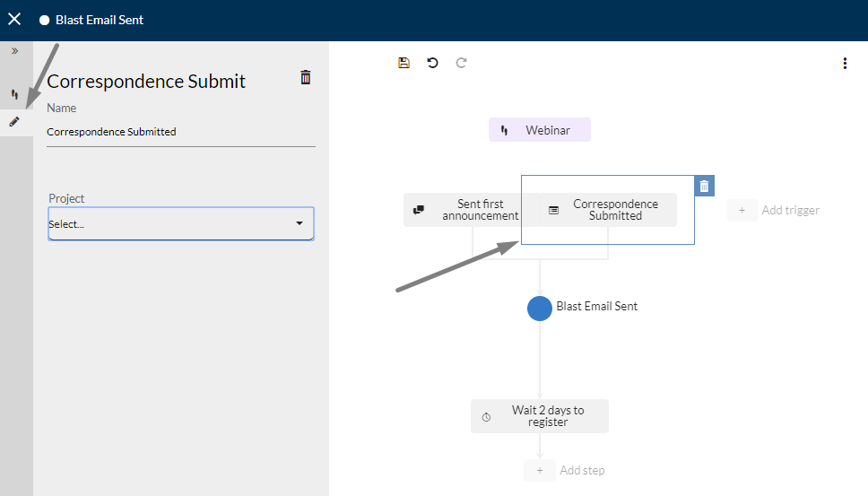Select the Webinar journey node
This screenshot has height=496, width=868.
point(540,130)
